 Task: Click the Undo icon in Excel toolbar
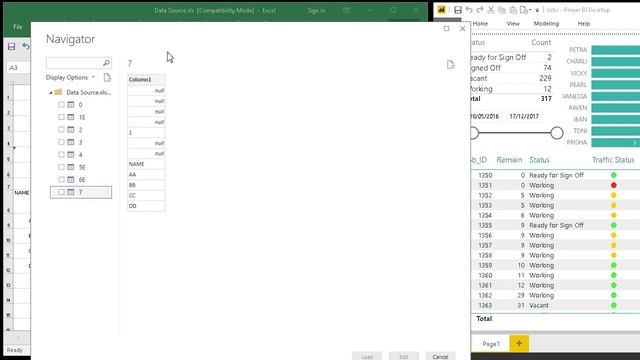pyautogui.click(x=26, y=46)
